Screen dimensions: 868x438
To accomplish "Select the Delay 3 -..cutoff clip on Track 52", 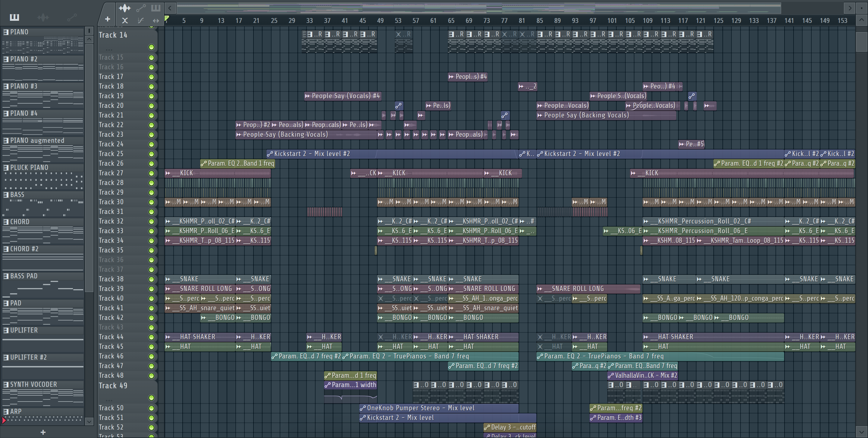I will coord(509,427).
